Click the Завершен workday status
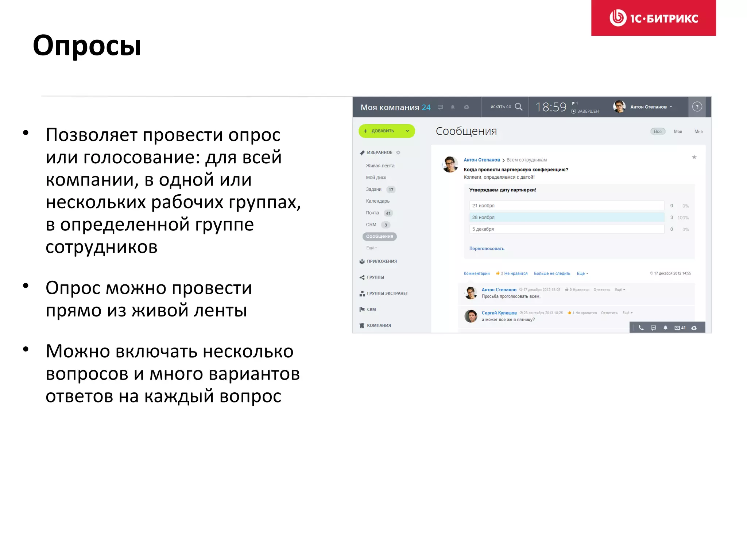The image size is (747, 560). click(x=585, y=111)
